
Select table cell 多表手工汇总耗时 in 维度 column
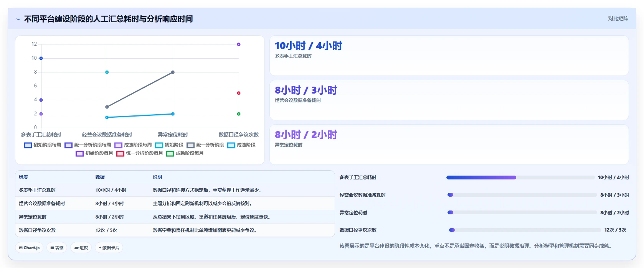(37, 190)
